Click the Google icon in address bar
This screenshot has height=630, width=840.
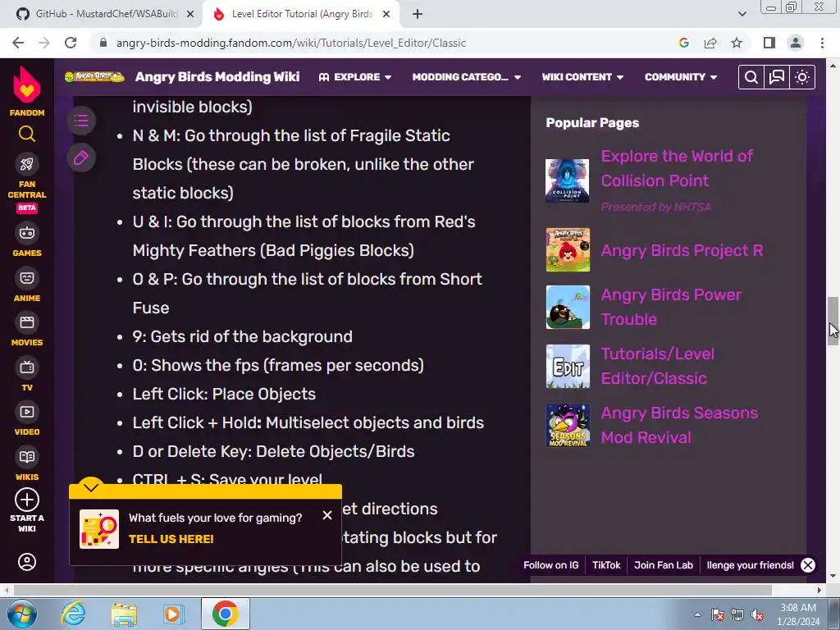[x=683, y=43]
